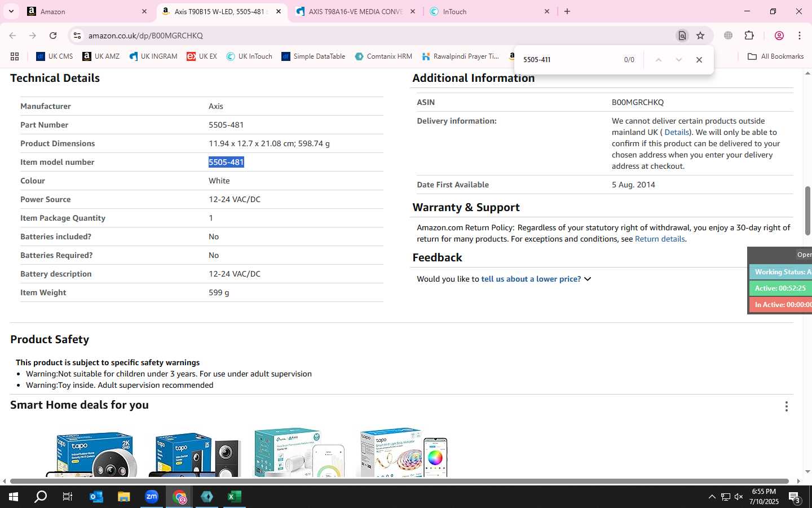This screenshot has height=508, width=812.
Task: Go forward to next page
Action: [33, 36]
